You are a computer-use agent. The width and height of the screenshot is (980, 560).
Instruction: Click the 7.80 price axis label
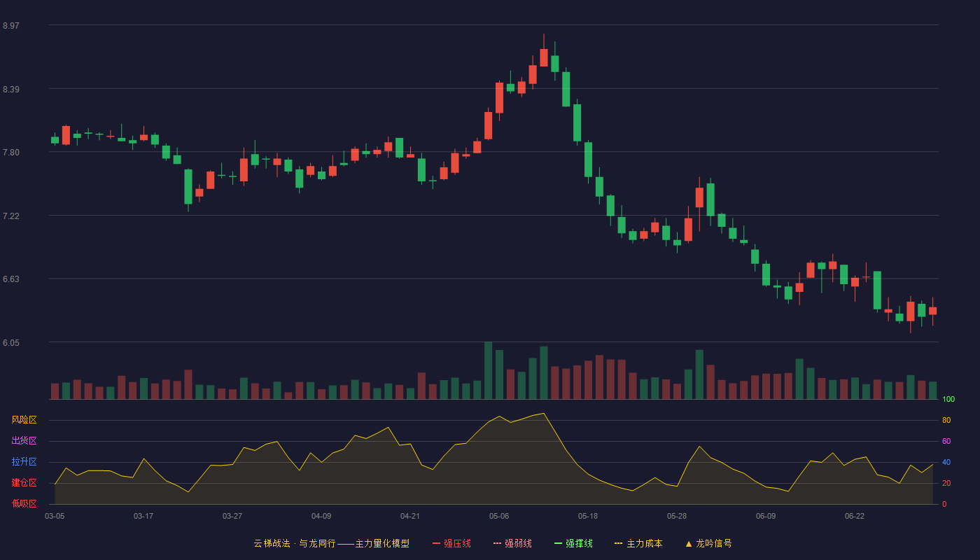11,153
